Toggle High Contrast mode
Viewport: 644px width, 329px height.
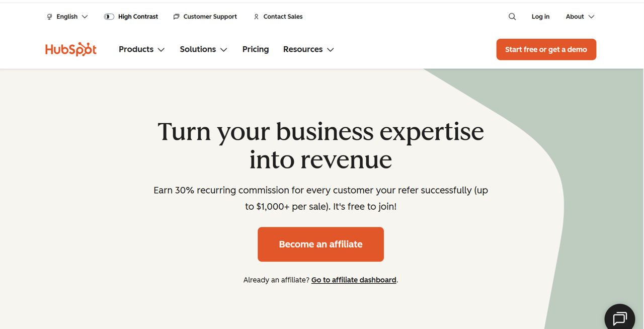coord(131,17)
